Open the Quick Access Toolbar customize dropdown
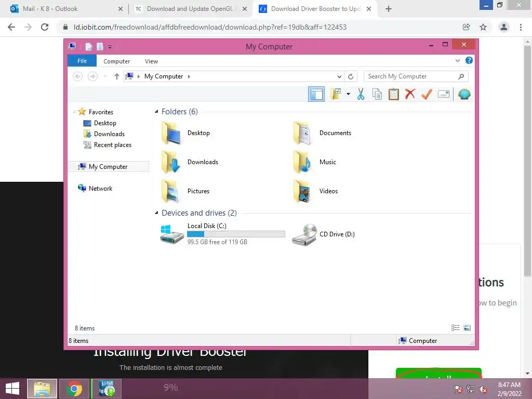This screenshot has height=399, width=532. click(110, 47)
